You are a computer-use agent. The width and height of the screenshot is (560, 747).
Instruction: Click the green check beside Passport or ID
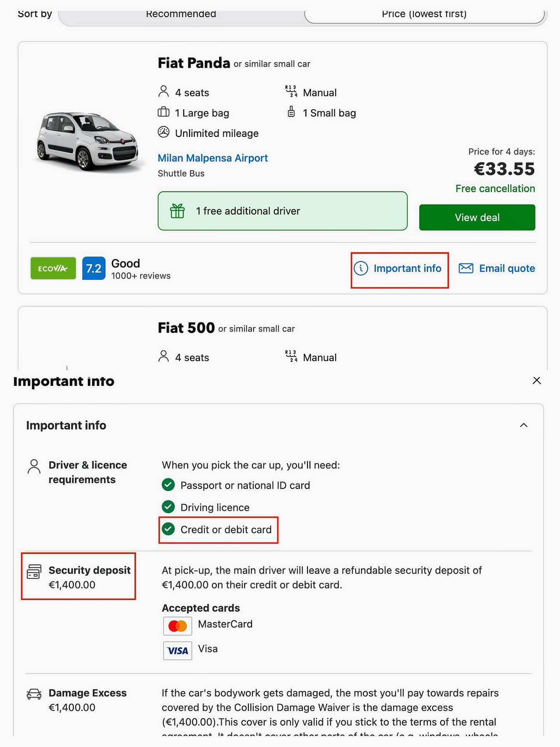tap(168, 485)
